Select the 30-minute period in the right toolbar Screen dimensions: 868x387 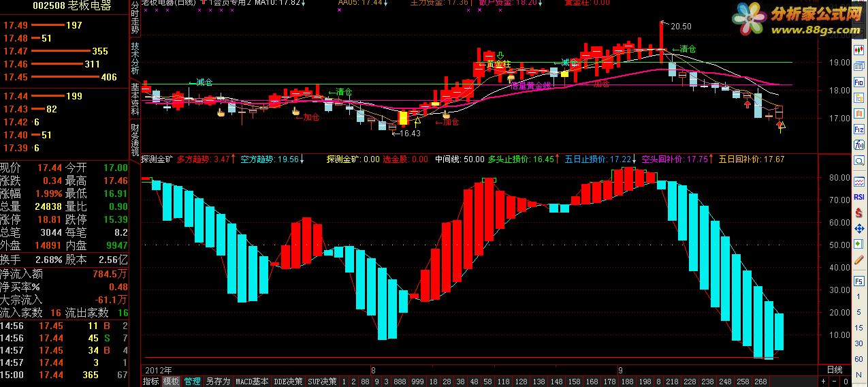[859, 343]
